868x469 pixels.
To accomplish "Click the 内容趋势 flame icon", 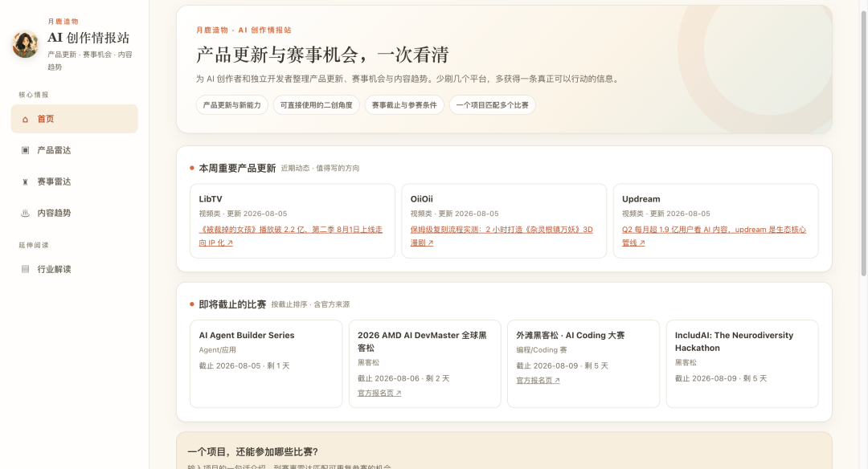I will pyautogui.click(x=25, y=213).
